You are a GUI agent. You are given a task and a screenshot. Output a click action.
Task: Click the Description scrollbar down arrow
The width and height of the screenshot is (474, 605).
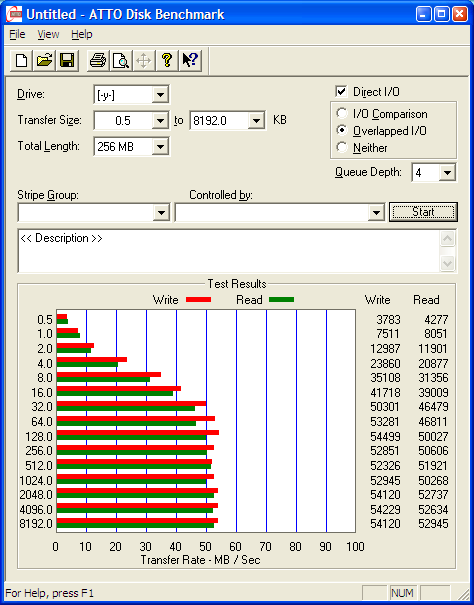pyautogui.click(x=447, y=264)
